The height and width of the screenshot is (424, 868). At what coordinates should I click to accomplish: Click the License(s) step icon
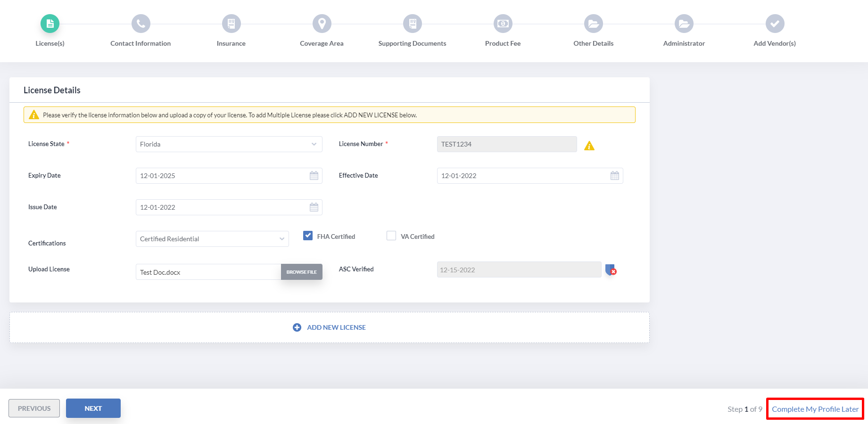(x=50, y=23)
